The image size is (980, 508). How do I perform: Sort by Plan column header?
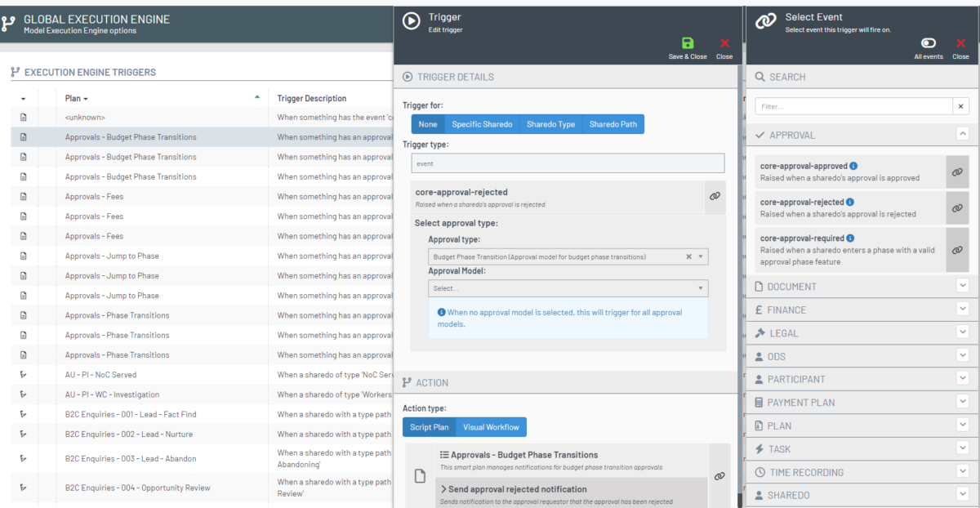point(76,98)
